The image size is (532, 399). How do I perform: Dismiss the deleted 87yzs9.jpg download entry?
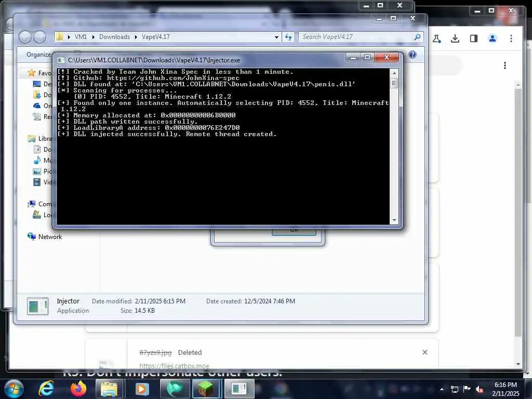click(425, 352)
